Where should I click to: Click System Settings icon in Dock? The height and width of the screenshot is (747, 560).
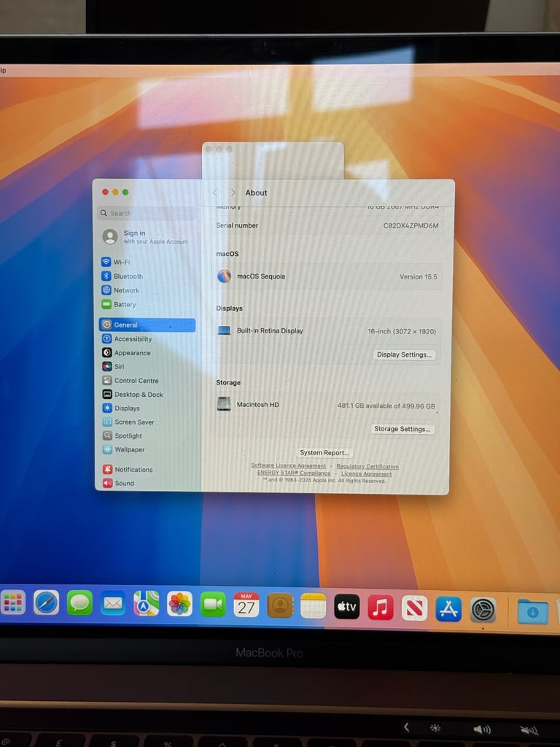483,610
